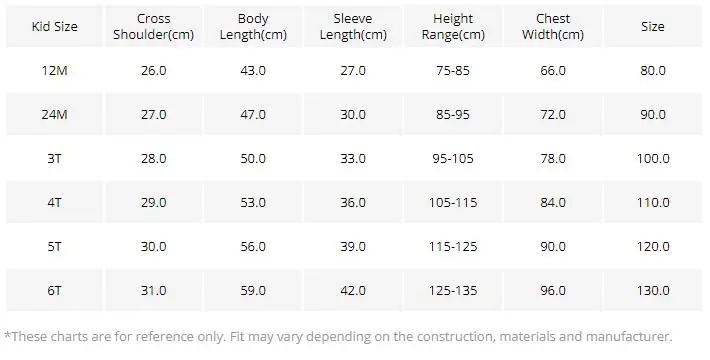The width and height of the screenshot is (710, 360).
Task: Select the 3T row label
Action: point(54,158)
